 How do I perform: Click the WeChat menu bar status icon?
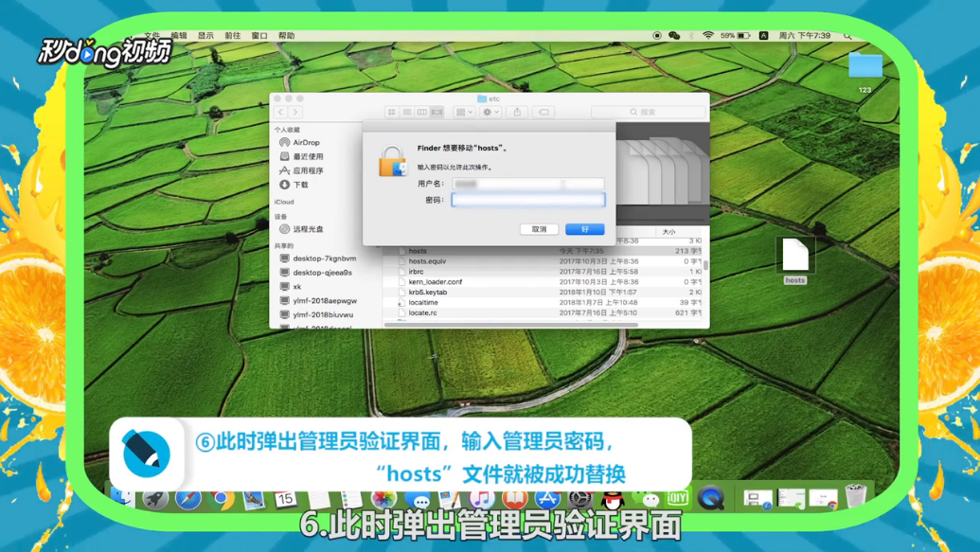pos(674,36)
